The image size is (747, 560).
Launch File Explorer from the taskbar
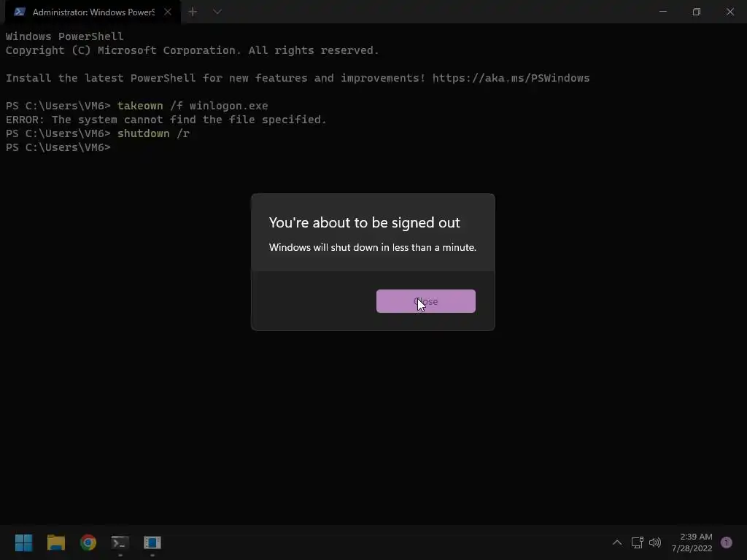pyautogui.click(x=56, y=542)
